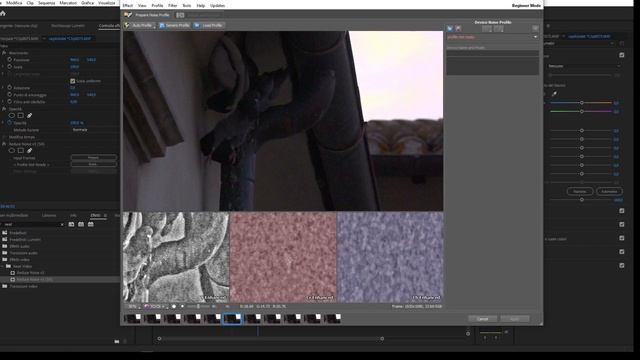
Task: Click the Reimposta button in Lumetri
Action: (x=580, y=191)
